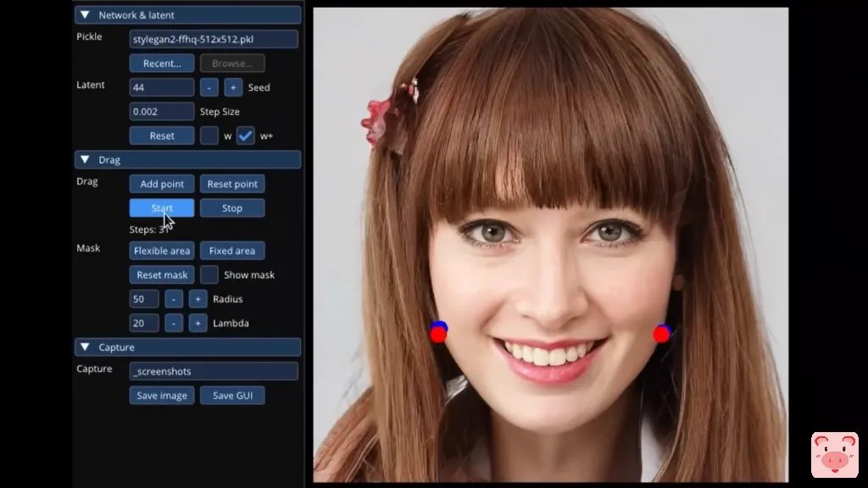868x488 pixels.
Task: Click the Reset mask button
Action: point(162,275)
